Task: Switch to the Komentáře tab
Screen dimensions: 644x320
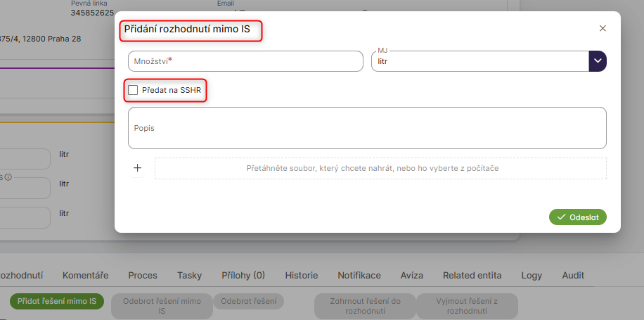Action: [85, 276]
